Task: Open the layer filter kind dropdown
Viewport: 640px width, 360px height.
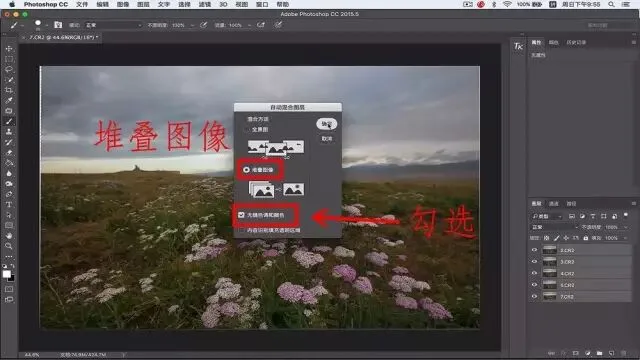Action: point(547,216)
